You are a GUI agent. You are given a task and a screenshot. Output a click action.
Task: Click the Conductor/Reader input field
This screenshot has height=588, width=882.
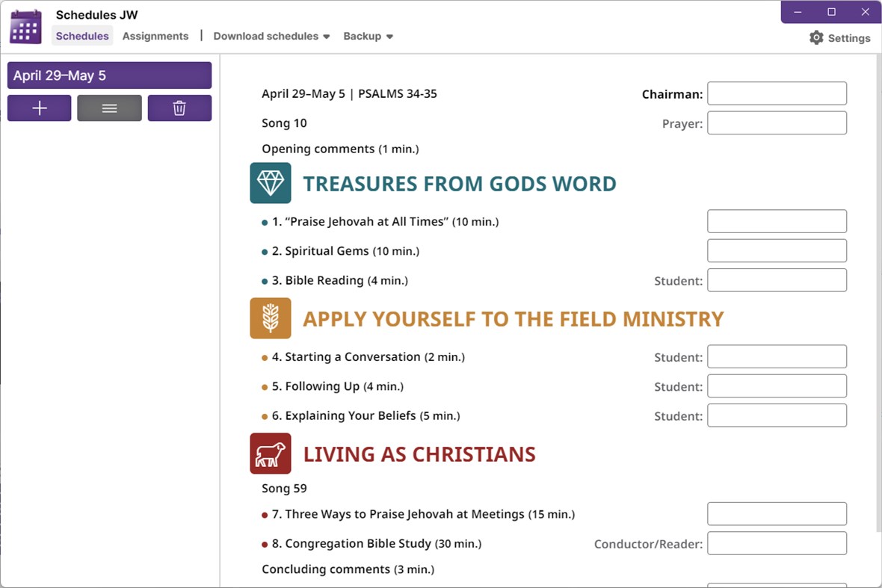coord(777,543)
